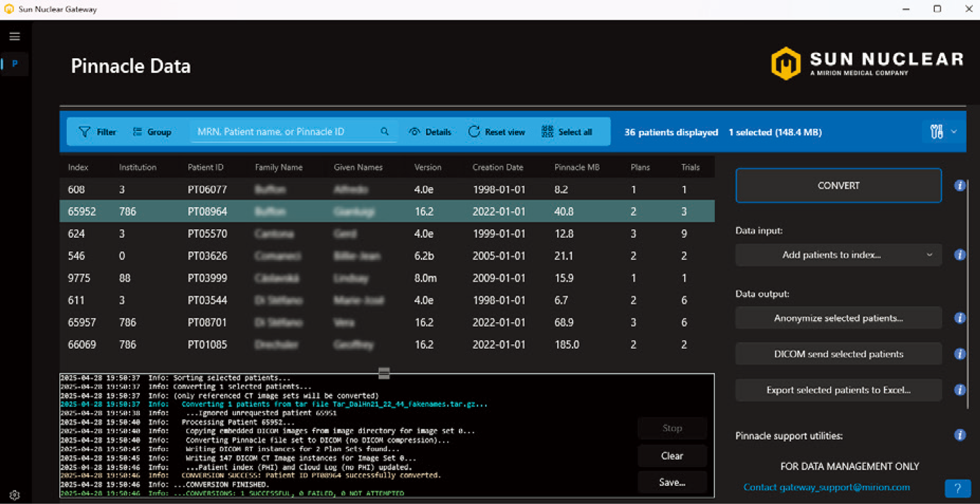Click index cell 66069
980x504 pixels.
click(82, 345)
